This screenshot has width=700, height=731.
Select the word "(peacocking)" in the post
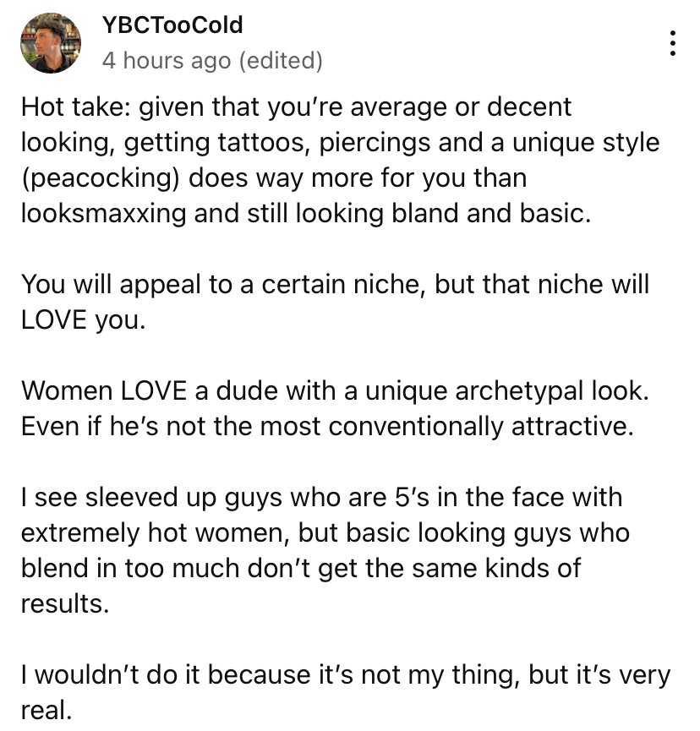coord(101,178)
